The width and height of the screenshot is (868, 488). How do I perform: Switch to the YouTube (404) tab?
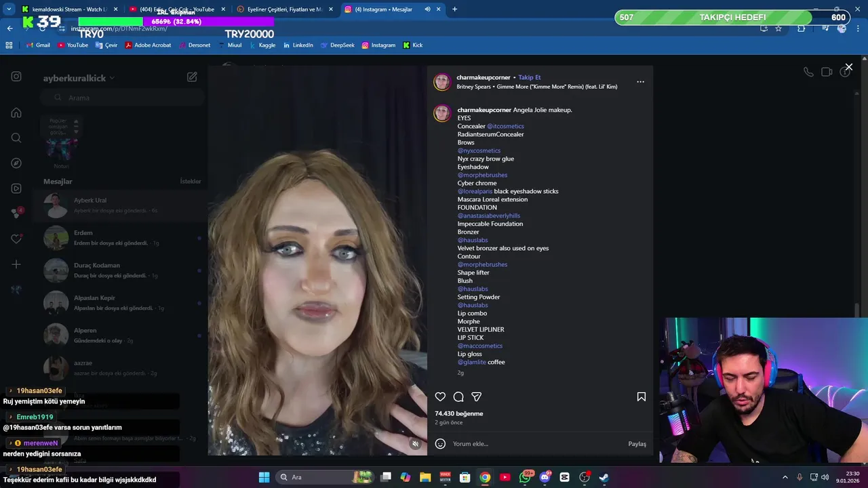click(176, 9)
